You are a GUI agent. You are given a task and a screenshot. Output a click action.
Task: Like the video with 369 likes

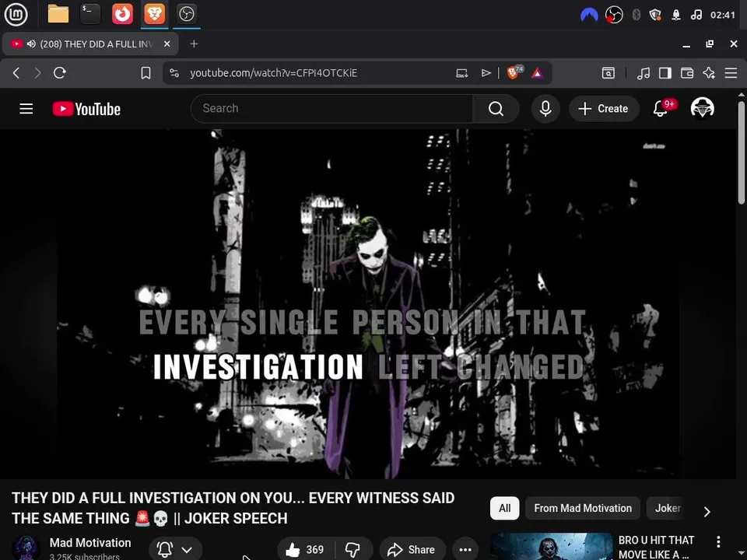click(x=305, y=550)
